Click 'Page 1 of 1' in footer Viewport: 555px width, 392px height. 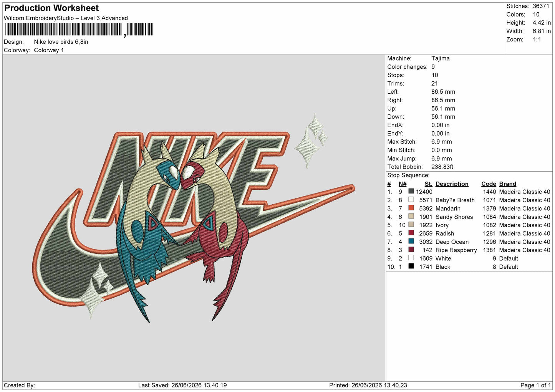535,385
